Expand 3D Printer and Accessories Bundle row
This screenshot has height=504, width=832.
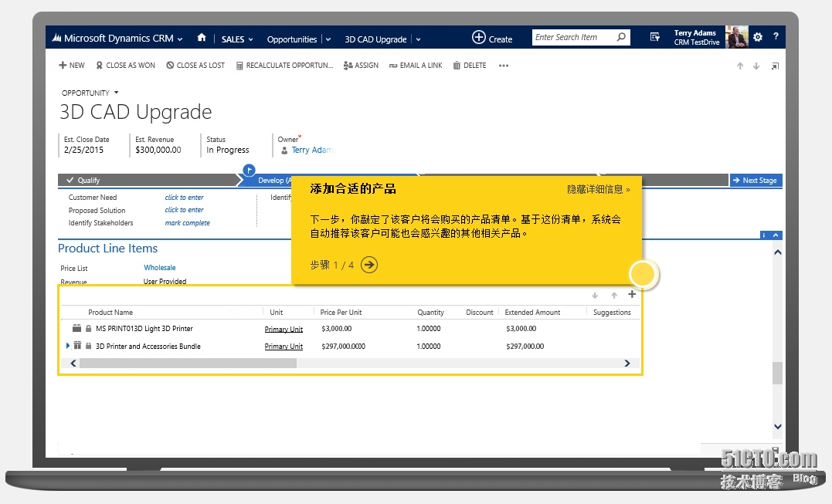pyautogui.click(x=68, y=346)
